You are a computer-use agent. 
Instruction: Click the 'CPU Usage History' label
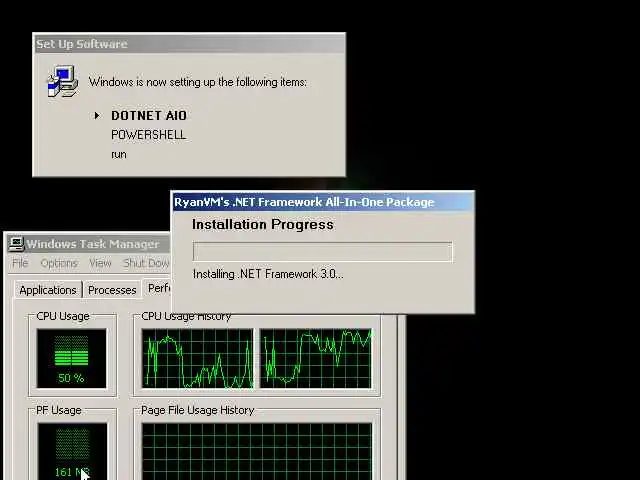pos(186,316)
